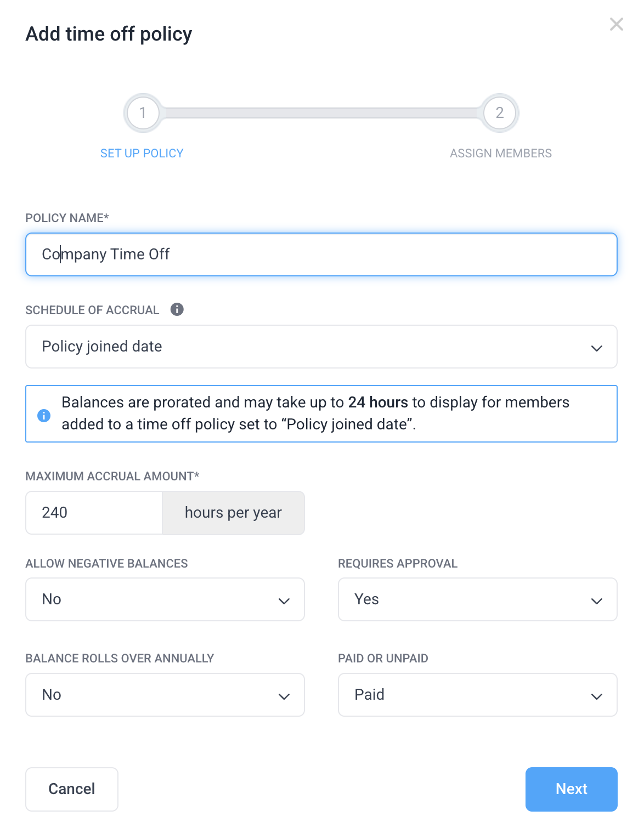The image size is (644, 839).
Task: Expand the Balance Rolls Over Annually dropdown
Action: click(165, 695)
